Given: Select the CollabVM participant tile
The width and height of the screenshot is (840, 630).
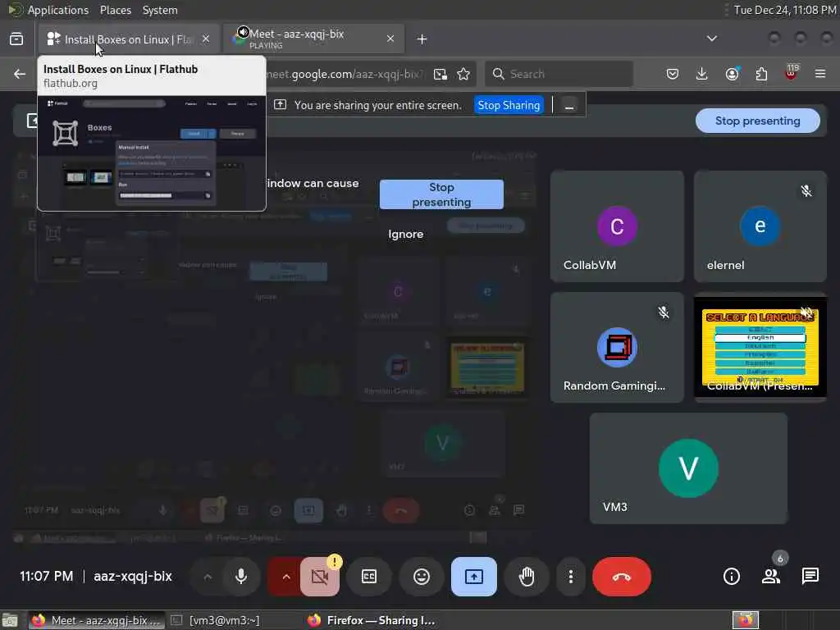Looking at the screenshot, I should click(x=617, y=226).
